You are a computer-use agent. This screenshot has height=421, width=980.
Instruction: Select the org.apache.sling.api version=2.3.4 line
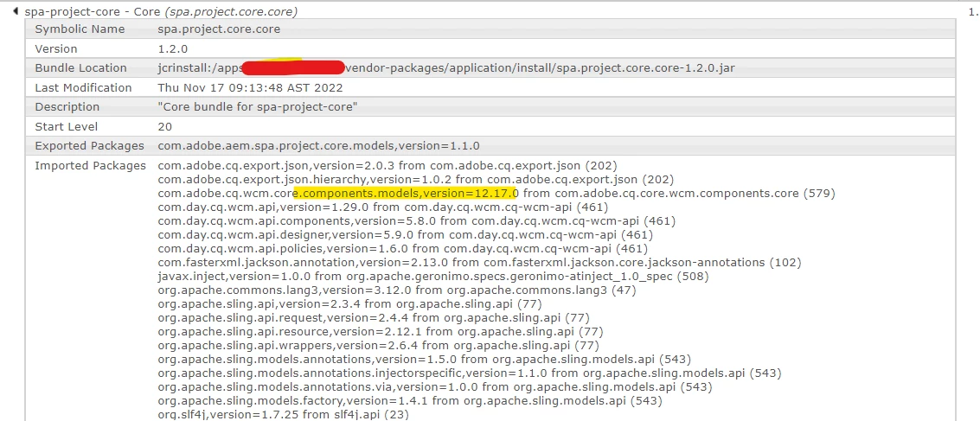(x=349, y=303)
